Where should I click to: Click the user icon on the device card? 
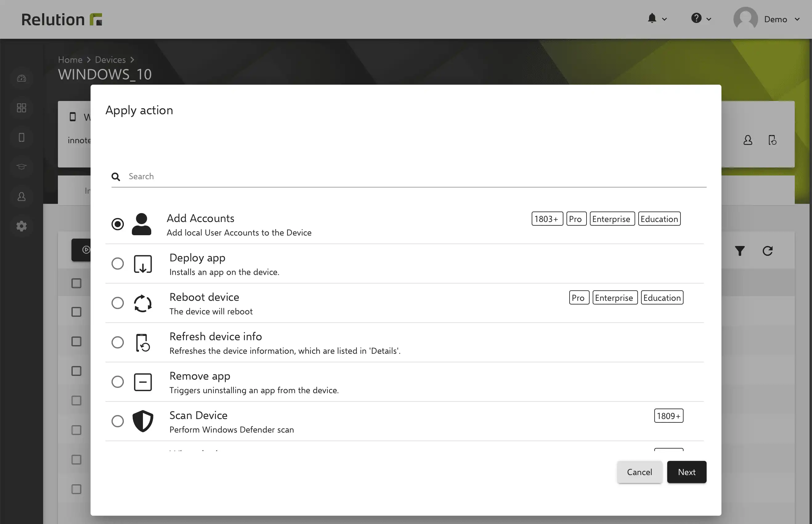point(748,140)
